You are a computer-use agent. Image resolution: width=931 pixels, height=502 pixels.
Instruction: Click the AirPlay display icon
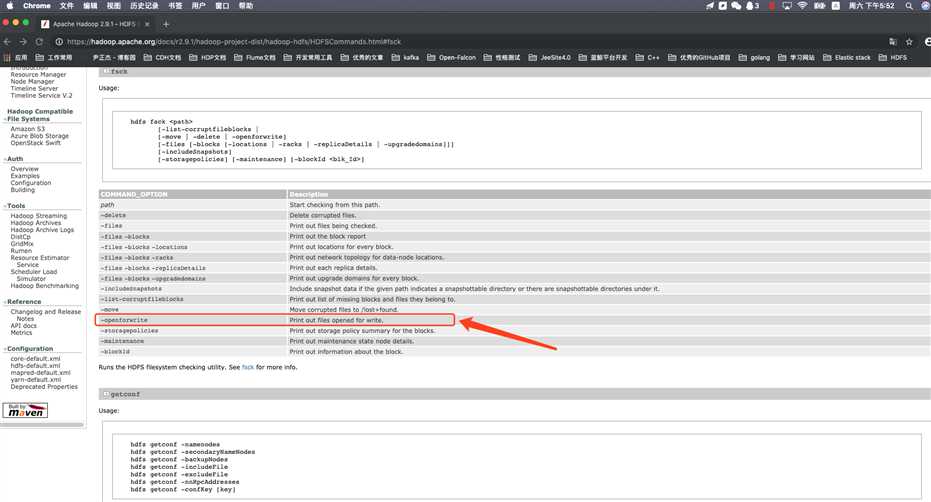787,5
